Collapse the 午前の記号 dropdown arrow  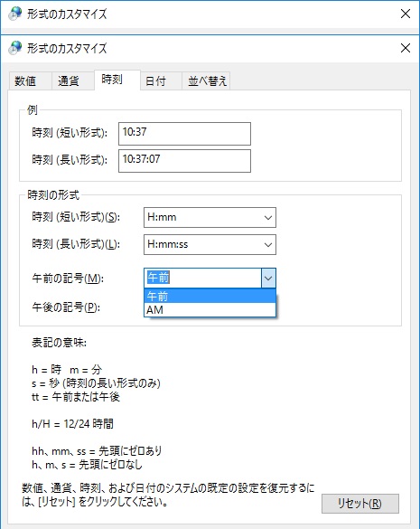[x=268, y=278]
